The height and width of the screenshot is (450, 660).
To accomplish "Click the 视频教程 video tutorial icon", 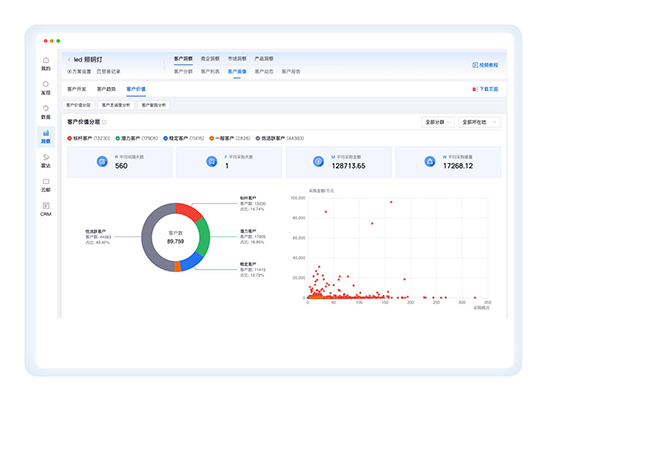I will click(475, 65).
